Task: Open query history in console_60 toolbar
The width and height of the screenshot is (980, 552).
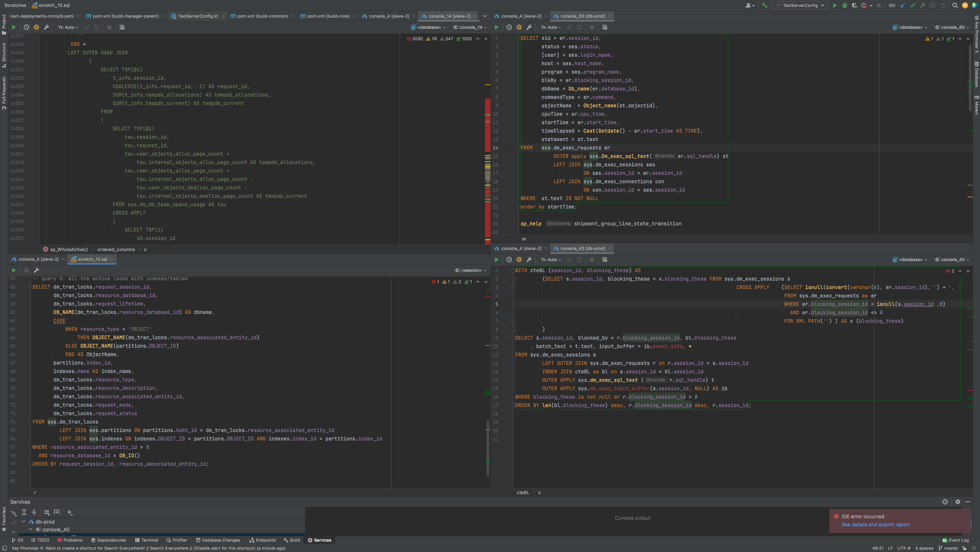Action: [509, 27]
